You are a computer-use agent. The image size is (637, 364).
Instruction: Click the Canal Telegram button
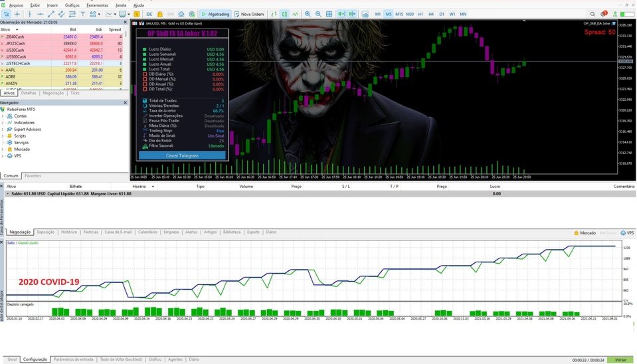coord(182,155)
